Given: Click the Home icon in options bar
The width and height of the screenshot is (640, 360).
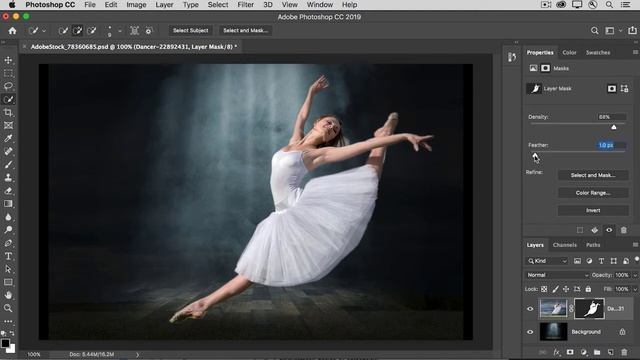Looking at the screenshot, I should 12,31.
